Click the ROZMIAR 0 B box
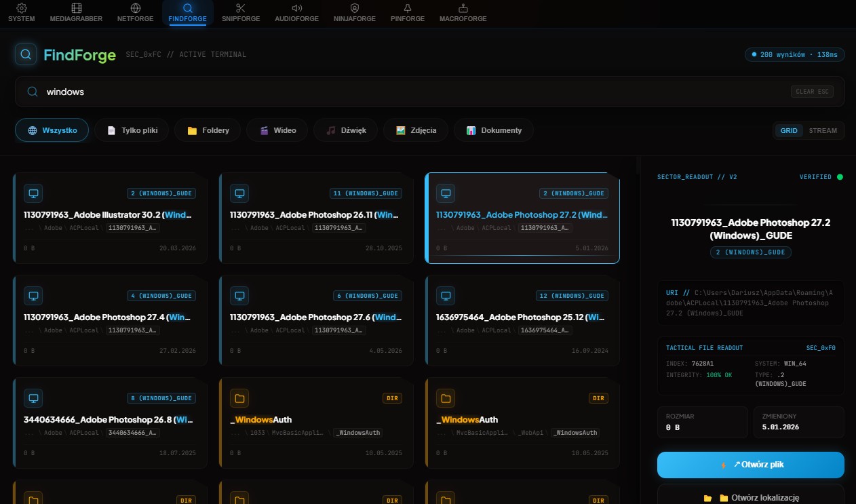The height and width of the screenshot is (504, 856). (702, 423)
